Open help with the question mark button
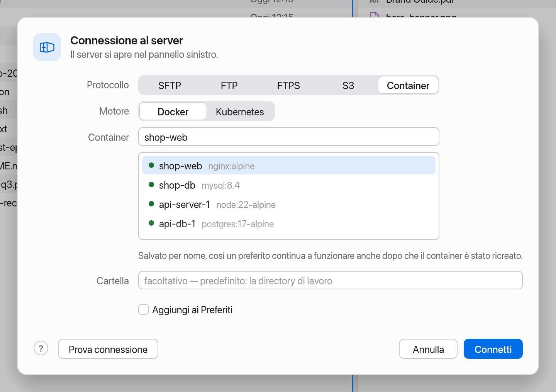 pos(41,348)
